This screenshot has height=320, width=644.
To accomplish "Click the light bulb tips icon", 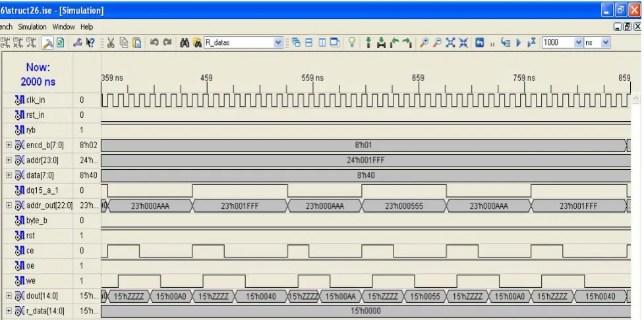I will [352, 42].
